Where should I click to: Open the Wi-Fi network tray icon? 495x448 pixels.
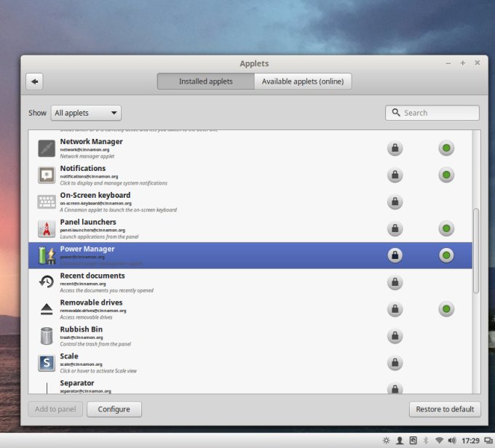(439, 441)
